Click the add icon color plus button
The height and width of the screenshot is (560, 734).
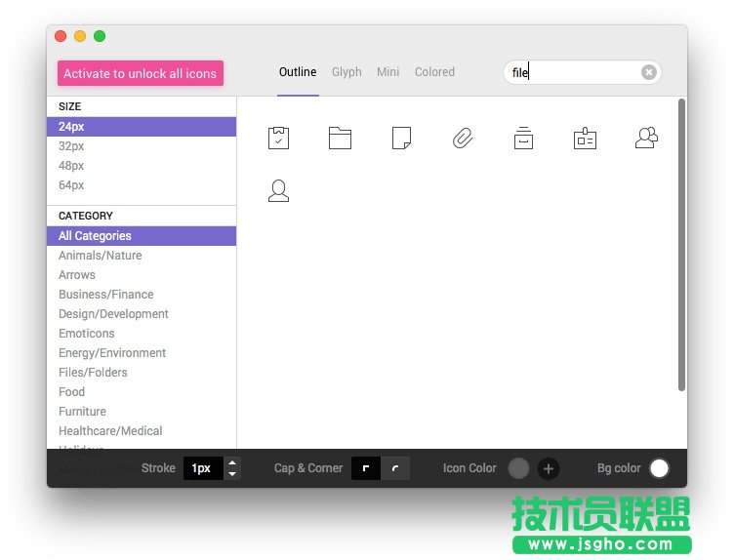[549, 468]
